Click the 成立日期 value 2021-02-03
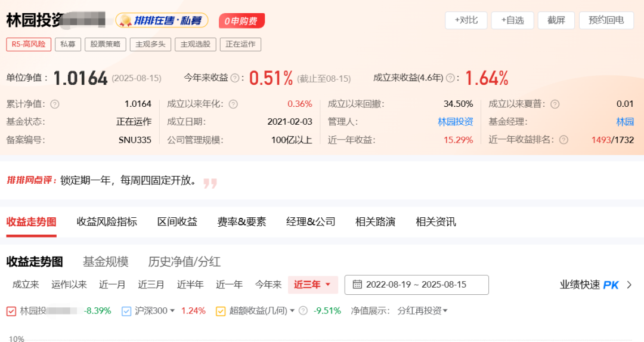The width and height of the screenshot is (644, 342). (x=290, y=122)
